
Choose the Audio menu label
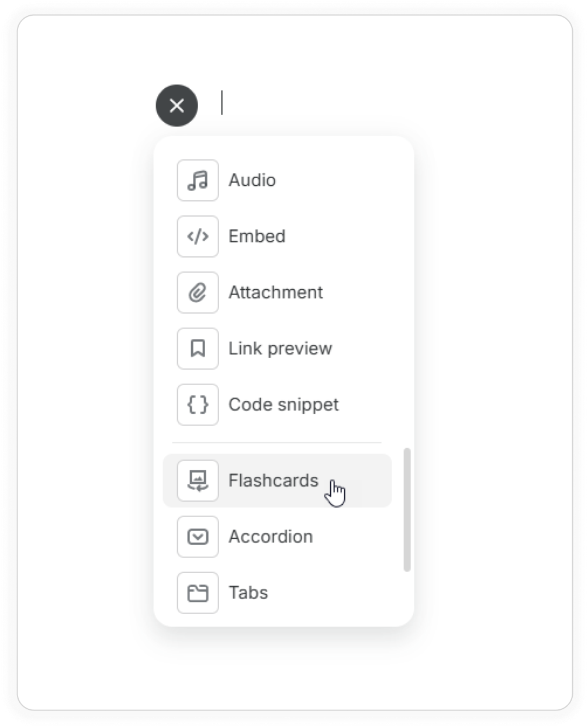[252, 180]
